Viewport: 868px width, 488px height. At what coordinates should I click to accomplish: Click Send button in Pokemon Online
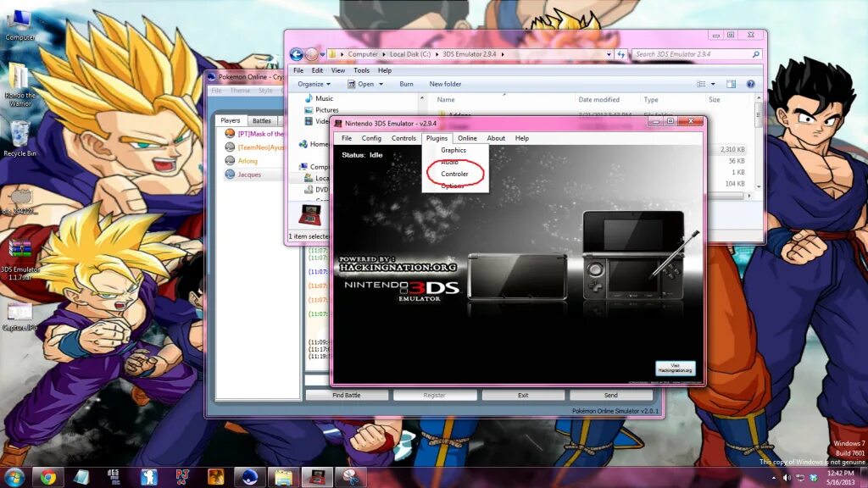point(611,395)
